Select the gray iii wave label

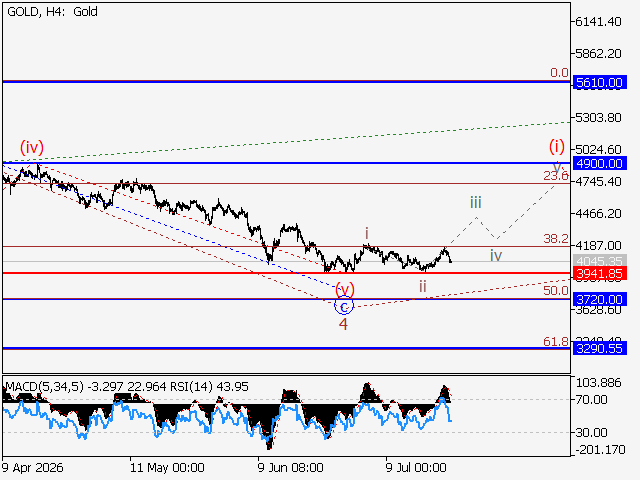[476, 202]
